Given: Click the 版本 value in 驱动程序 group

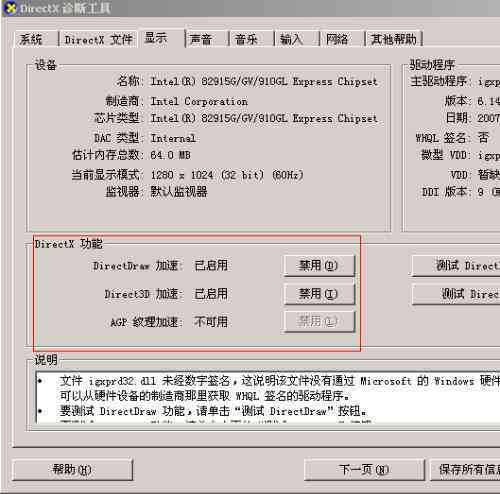Looking at the screenshot, I should coord(488,101).
